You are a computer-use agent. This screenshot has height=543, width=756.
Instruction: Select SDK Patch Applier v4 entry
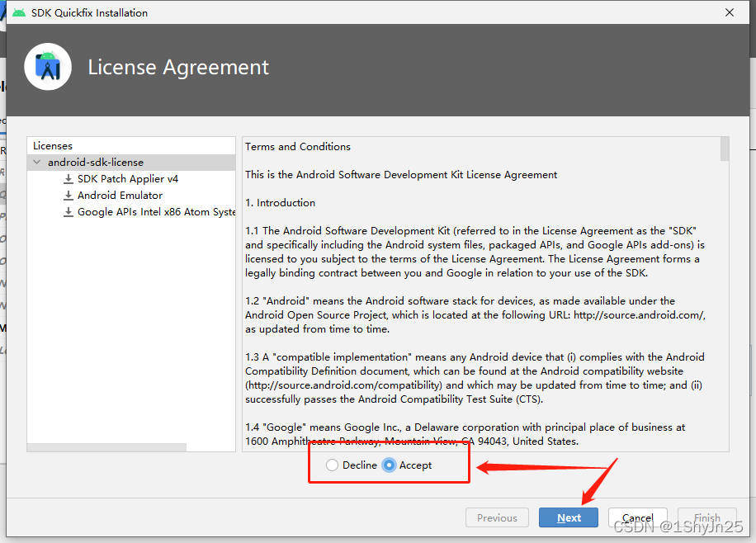click(x=128, y=179)
